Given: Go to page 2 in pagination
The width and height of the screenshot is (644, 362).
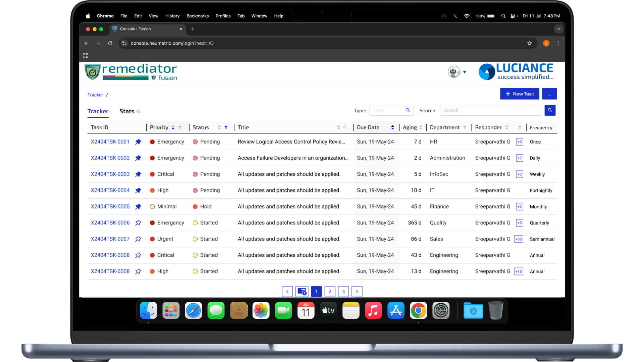Looking at the screenshot, I should coord(330,292).
